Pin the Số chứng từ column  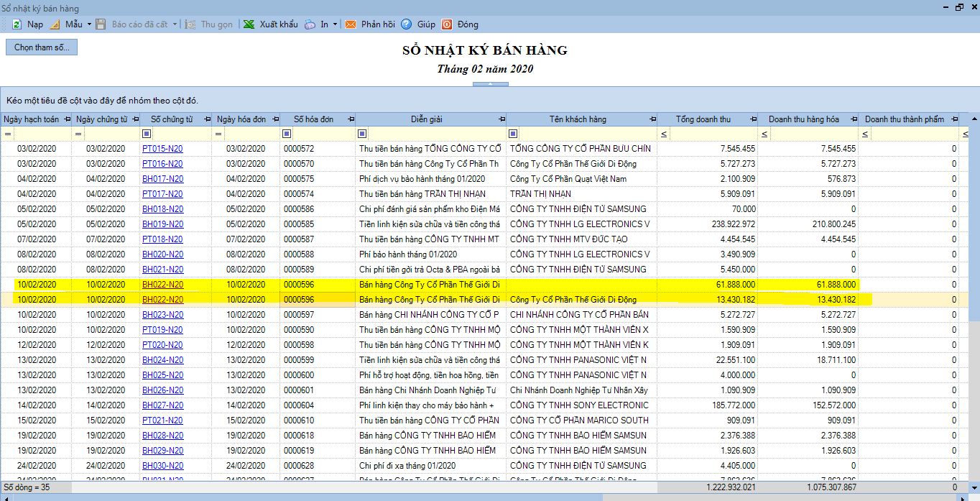[x=206, y=119]
